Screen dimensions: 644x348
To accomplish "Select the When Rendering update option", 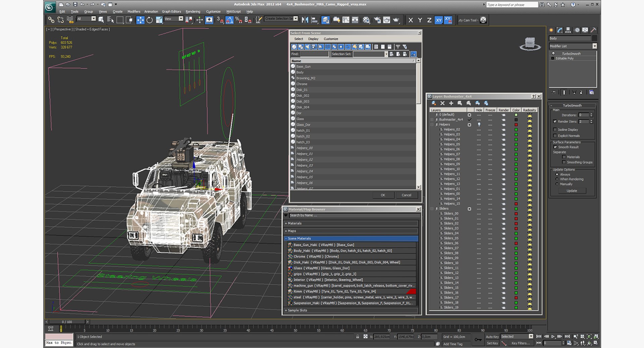I will pos(557,179).
